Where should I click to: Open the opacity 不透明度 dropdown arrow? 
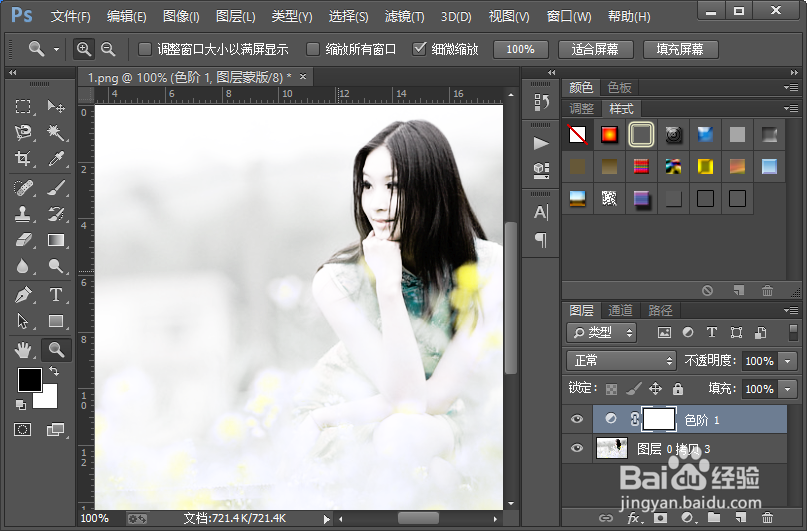point(787,361)
